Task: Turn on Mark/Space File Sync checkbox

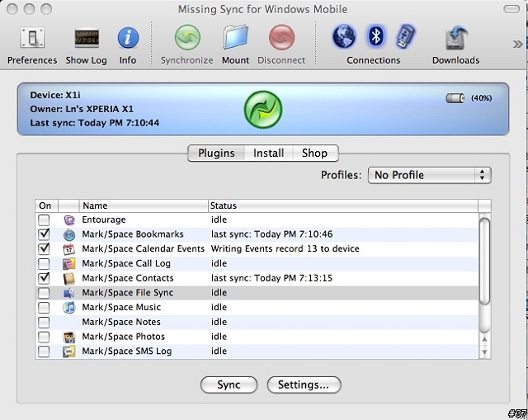Action: 44,293
